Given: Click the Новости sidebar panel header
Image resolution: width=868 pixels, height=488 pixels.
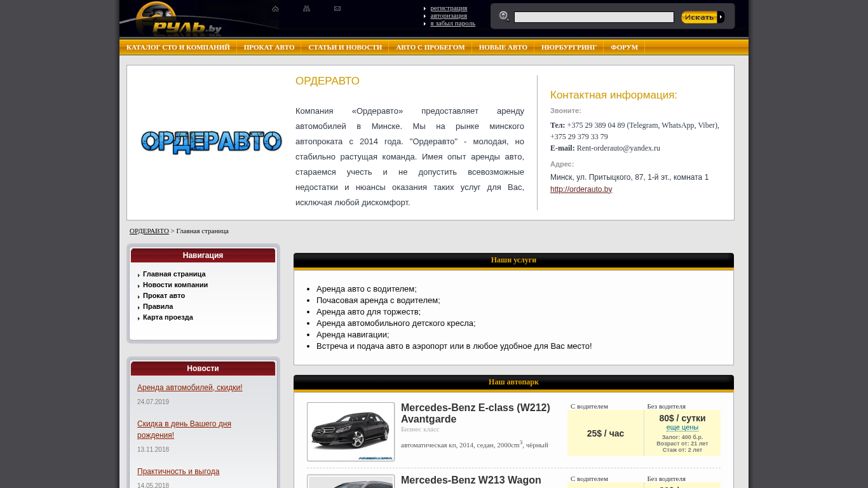Looking at the screenshot, I should click(x=203, y=369).
